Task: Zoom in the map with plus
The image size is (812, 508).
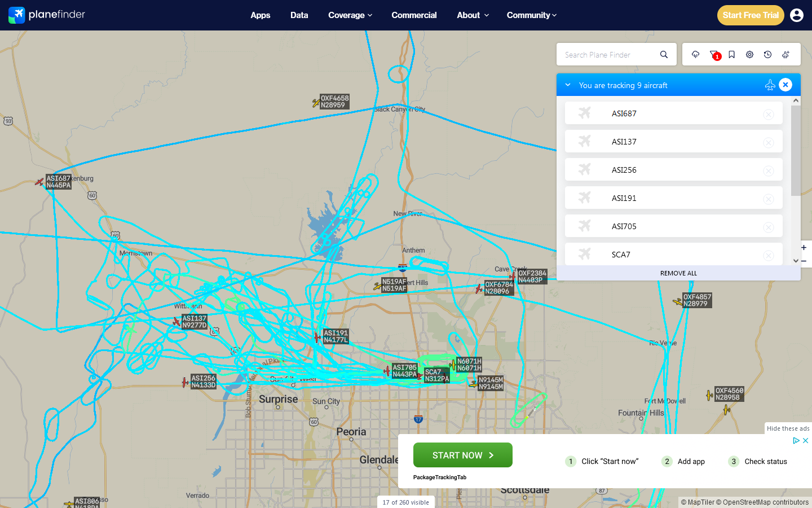Action: [804, 247]
